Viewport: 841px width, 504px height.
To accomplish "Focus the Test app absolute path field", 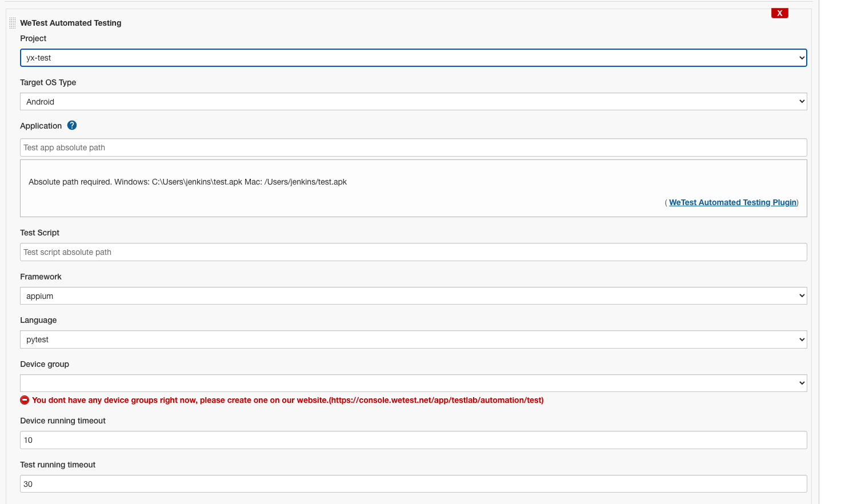I will coord(413,147).
